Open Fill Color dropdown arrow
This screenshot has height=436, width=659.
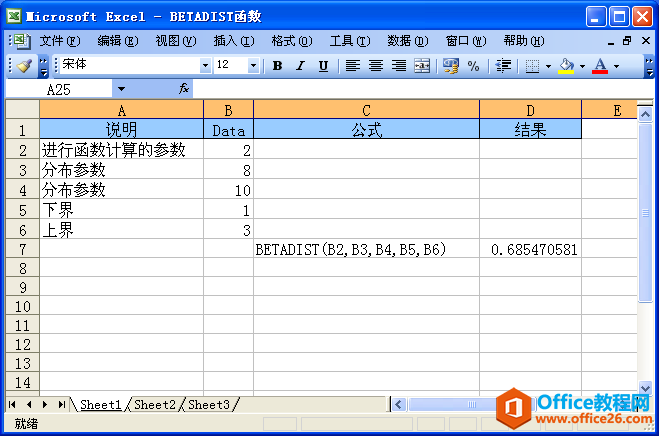582,66
